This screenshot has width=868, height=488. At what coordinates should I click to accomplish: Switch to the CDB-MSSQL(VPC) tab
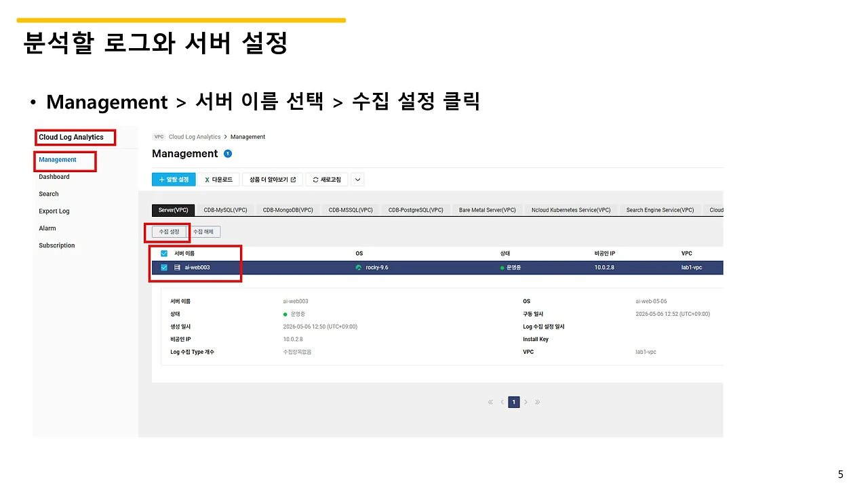[x=351, y=210]
